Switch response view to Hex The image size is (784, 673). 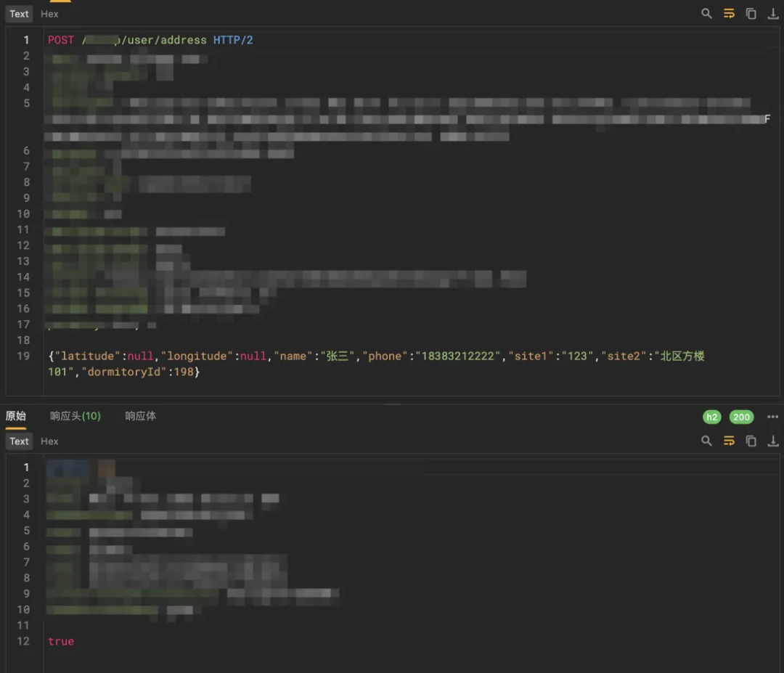tap(49, 441)
